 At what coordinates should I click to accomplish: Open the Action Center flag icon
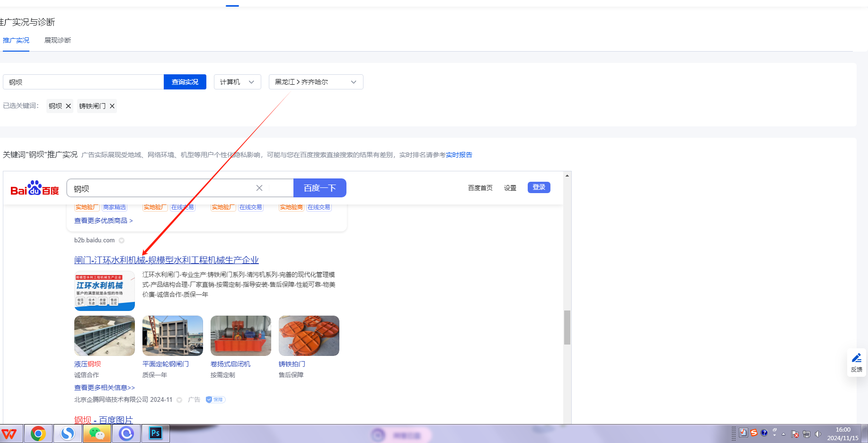click(795, 434)
